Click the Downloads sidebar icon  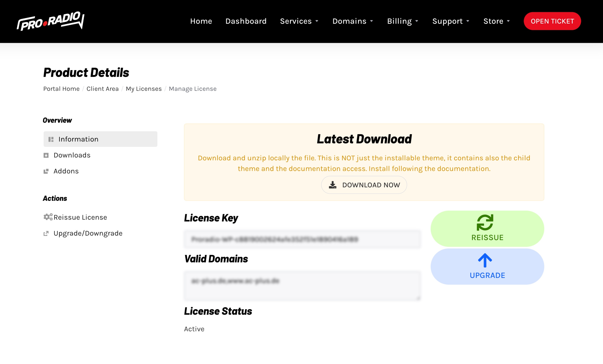point(46,155)
